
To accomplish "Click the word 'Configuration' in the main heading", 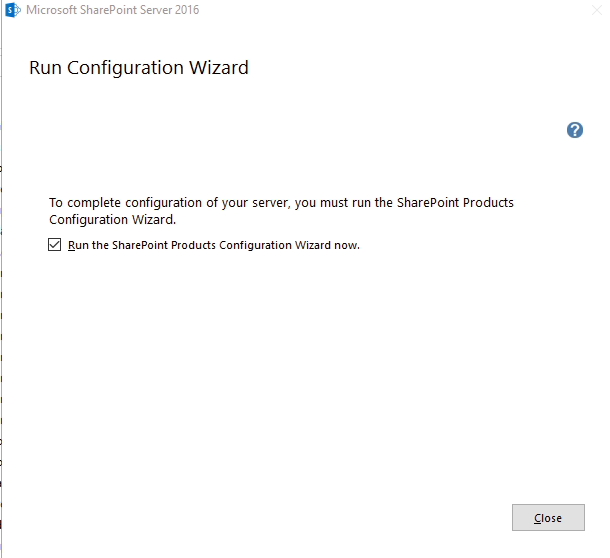I will (125, 68).
